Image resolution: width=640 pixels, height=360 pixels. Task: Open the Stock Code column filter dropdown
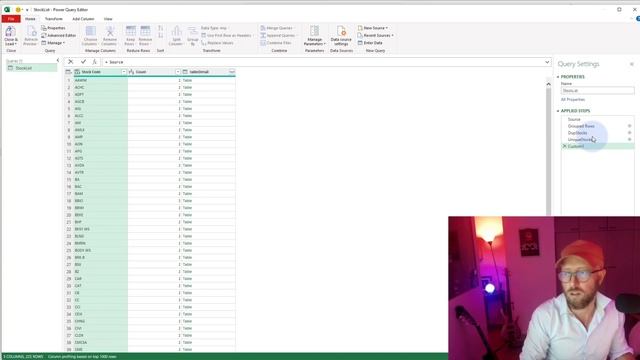coord(124,72)
